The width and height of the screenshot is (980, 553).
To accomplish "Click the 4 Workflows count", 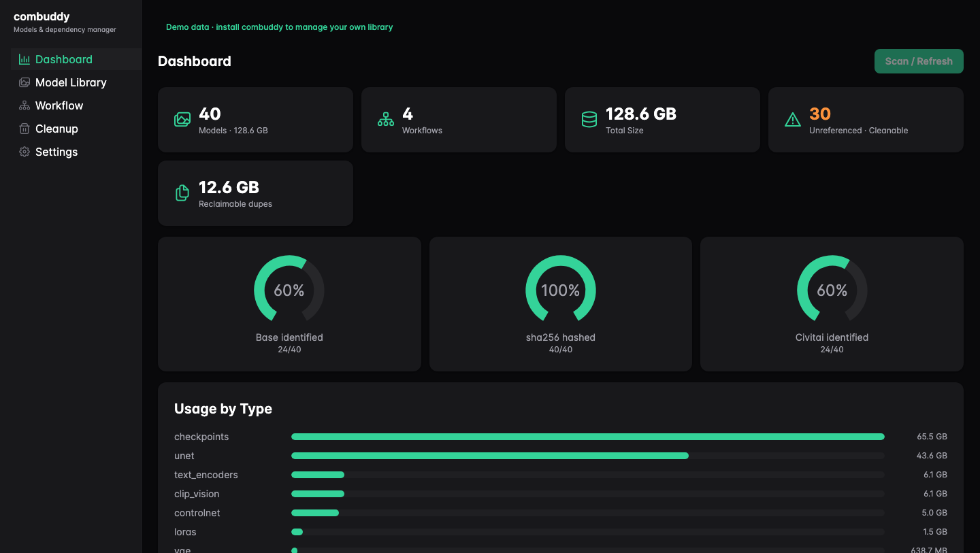I will coord(408,114).
